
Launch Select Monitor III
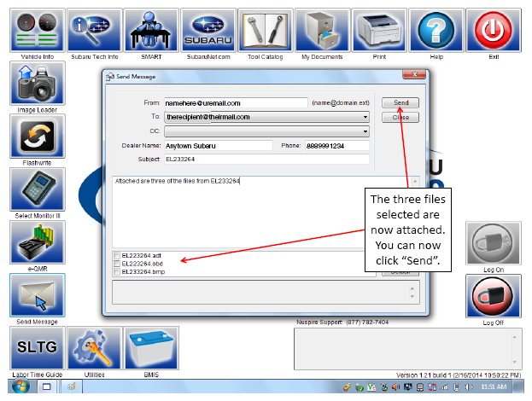click(x=38, y=189)
